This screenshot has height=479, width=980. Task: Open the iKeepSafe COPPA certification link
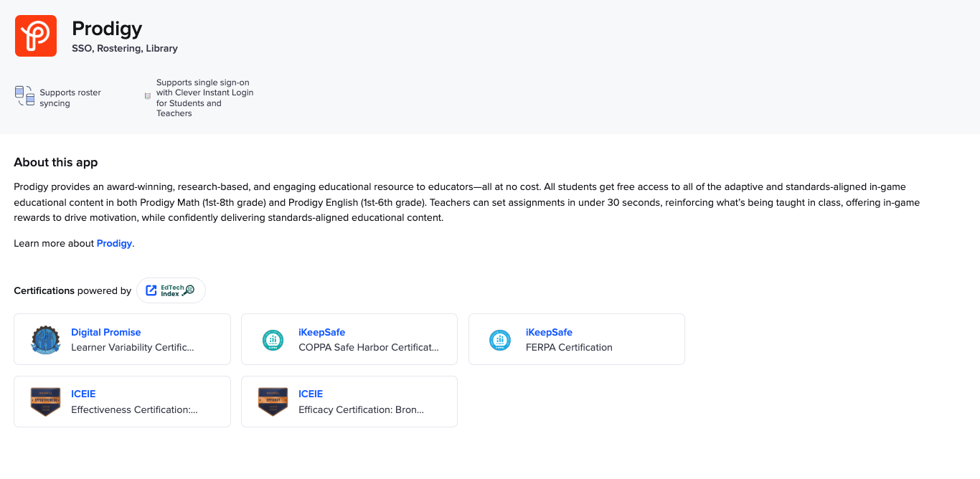(x=320, y=332)
